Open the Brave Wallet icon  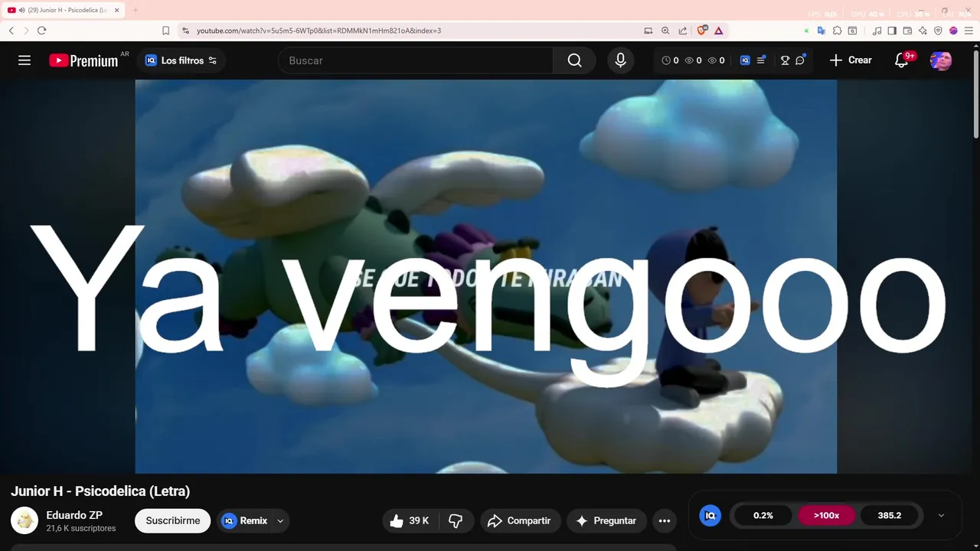pyautogui.click(x=907, y=31)
